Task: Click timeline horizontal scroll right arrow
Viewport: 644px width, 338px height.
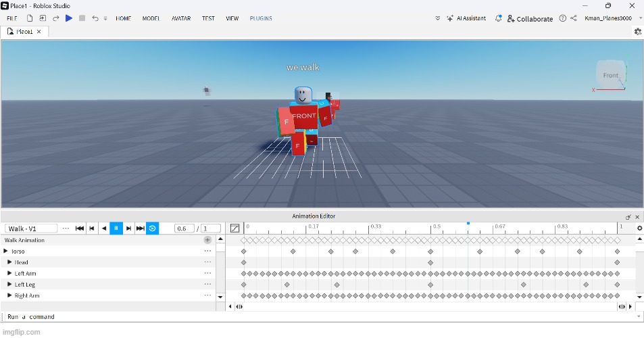Action: pyautogui.click(x=630, y=306)
